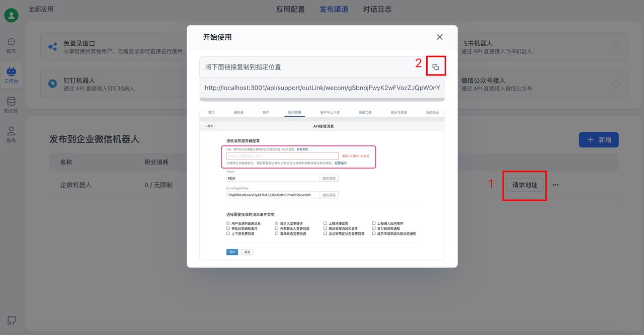Select the 飞书机器人 radio button
Image resolution: width=644 pixels, height=335 pixels.
coord(616,46)
